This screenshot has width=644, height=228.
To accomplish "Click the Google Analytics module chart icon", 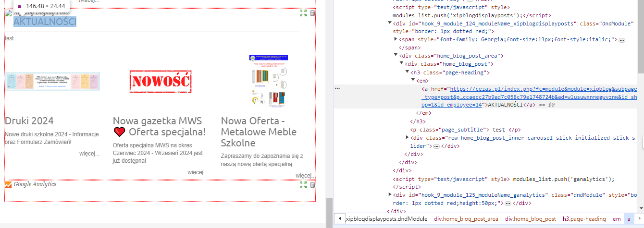I will pos(8,184).
